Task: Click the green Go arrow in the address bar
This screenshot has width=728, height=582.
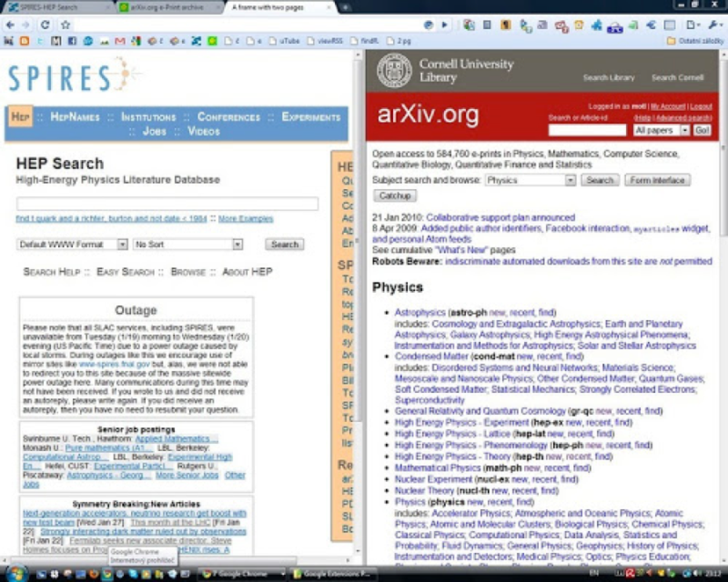Action: [x=444, y=25]
